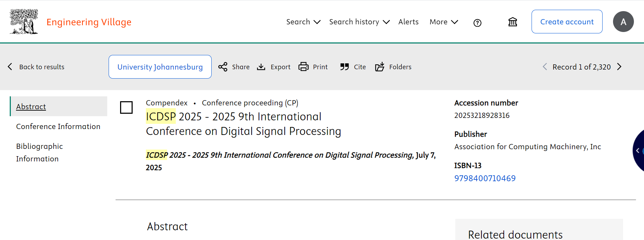The width and height of the screenshot is (644, 240).
Task: Click the Cite quotation icon
Action: pos(345,67)
